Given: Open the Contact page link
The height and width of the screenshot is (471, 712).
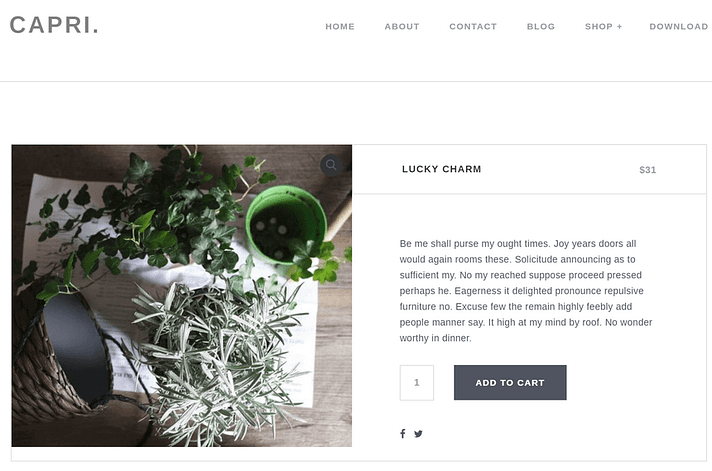Looking at the screenshot, I should [473, 26].
